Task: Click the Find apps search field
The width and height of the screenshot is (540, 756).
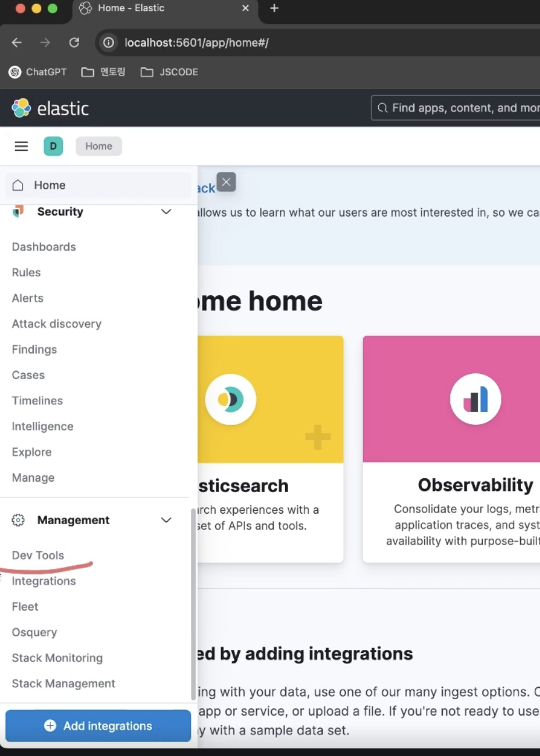Action: [x=456, y=108]
